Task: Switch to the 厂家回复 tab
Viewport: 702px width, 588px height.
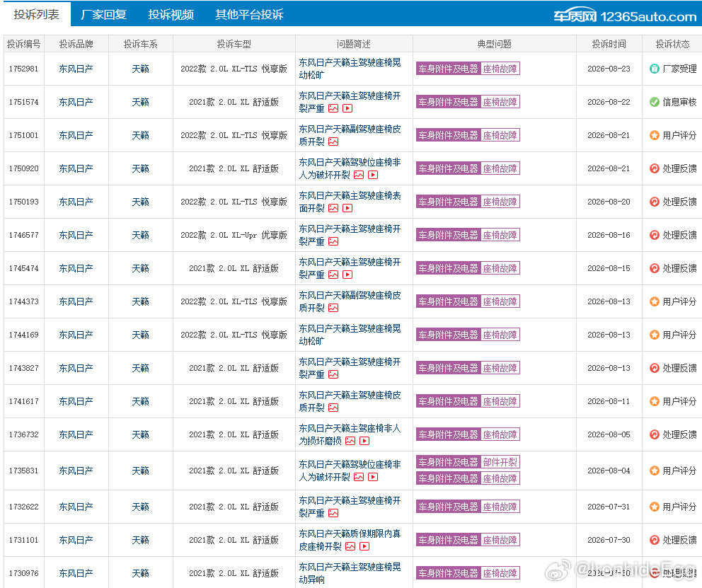Action: coord(103,14)
